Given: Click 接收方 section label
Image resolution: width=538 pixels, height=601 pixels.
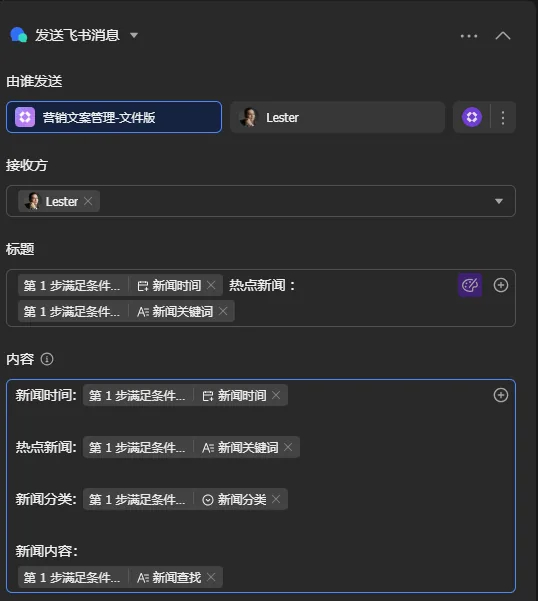Looking at the screenshot, I should point(27,165).
